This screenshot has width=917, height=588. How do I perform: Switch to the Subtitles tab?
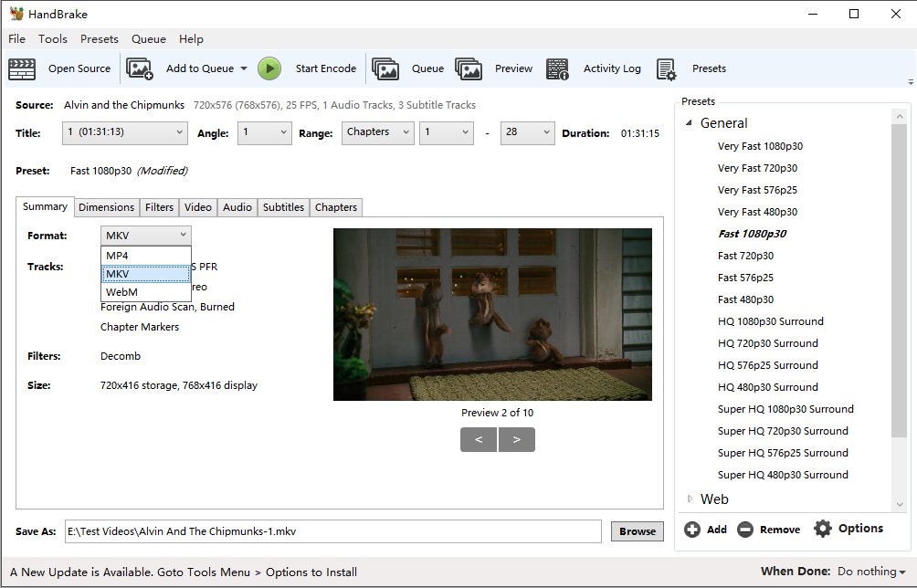pos(283,207)
